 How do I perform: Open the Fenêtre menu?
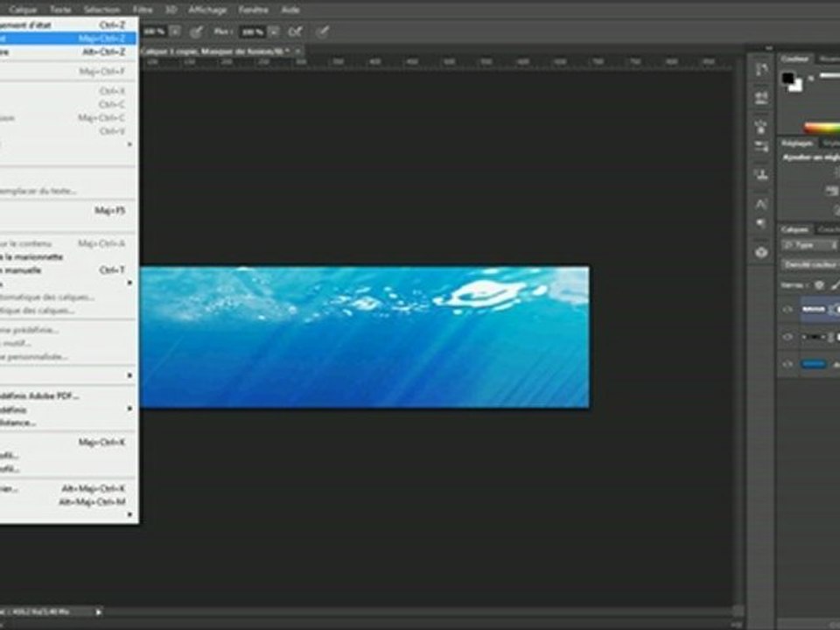254,10
